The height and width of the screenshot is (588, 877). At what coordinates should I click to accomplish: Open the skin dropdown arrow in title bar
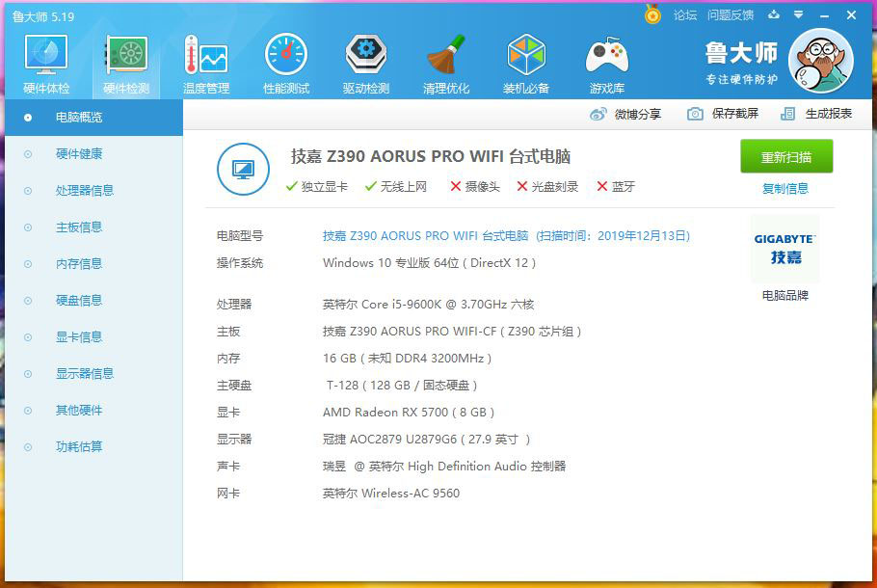(x=801, y=15)
